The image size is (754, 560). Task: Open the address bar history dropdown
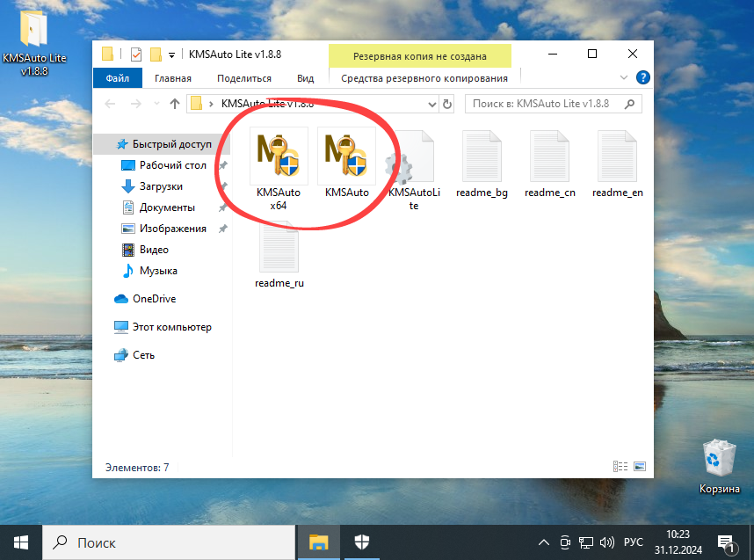tap(431, 104)
